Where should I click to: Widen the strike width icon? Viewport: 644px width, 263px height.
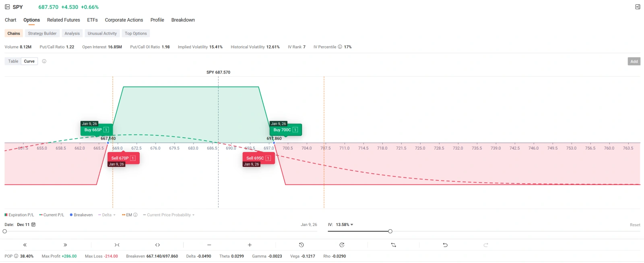click(x=157, y=245)
